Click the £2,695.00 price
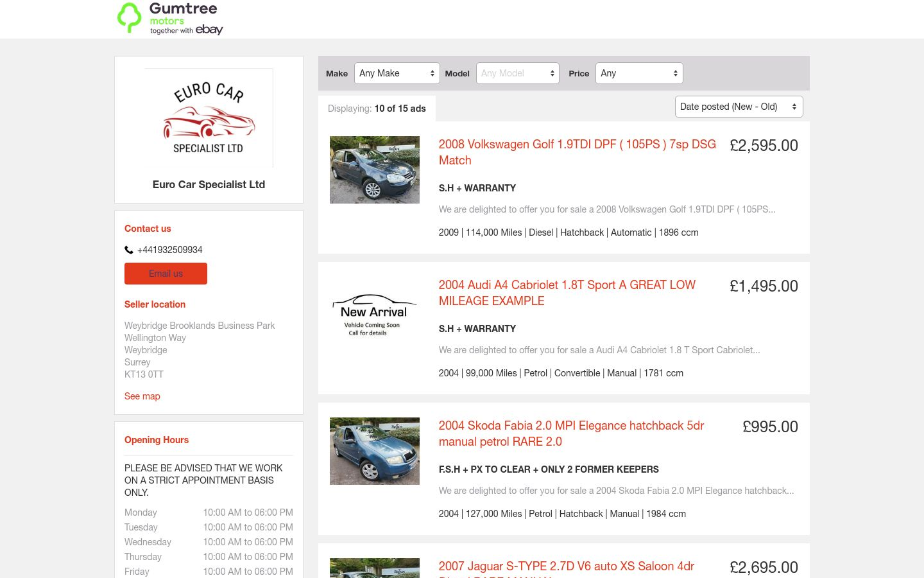Screen dimensions: 924x578 [x=764, y=568]
